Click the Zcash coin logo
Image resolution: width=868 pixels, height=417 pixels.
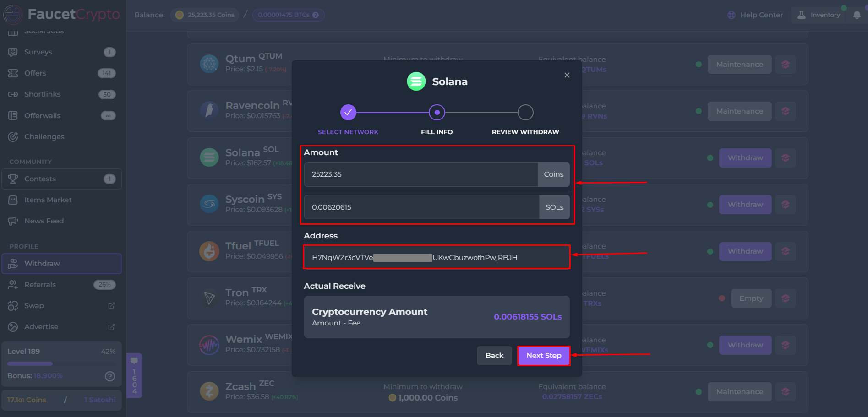(209, 391)
